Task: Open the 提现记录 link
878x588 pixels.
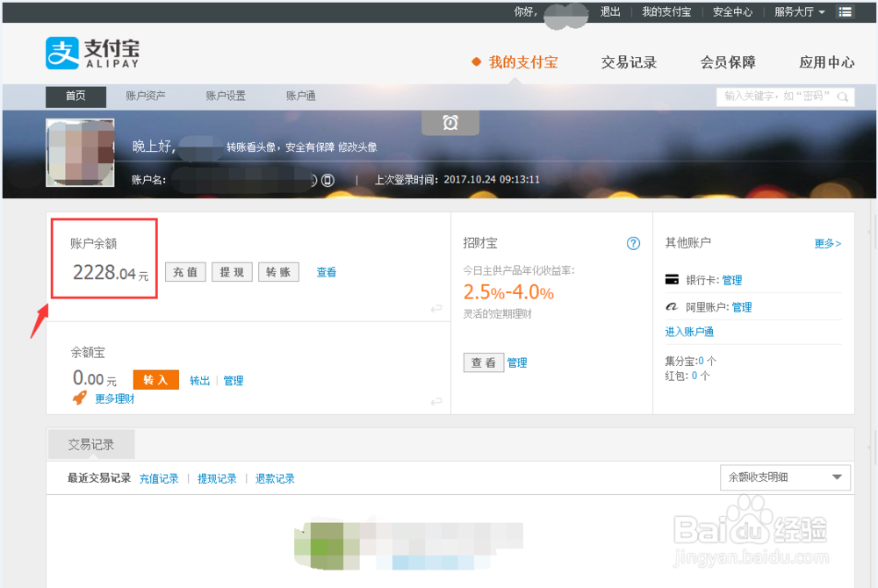Action: click(x=217, y=478)
